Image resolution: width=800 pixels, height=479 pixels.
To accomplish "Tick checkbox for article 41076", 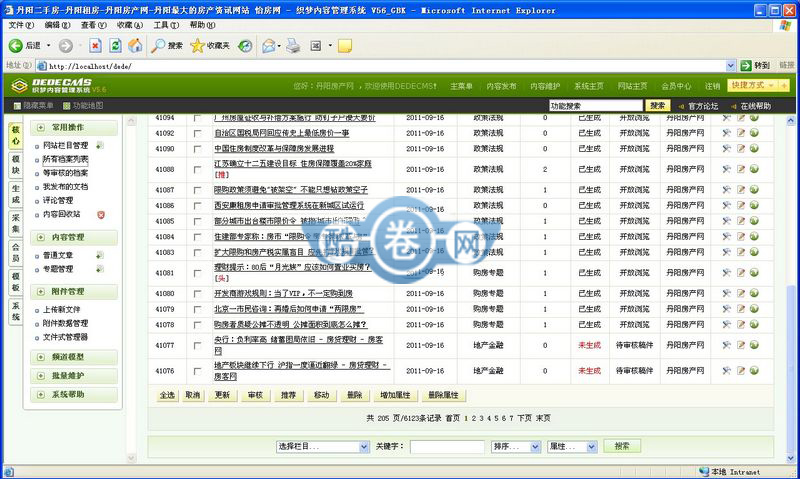I will coord(197,371).
